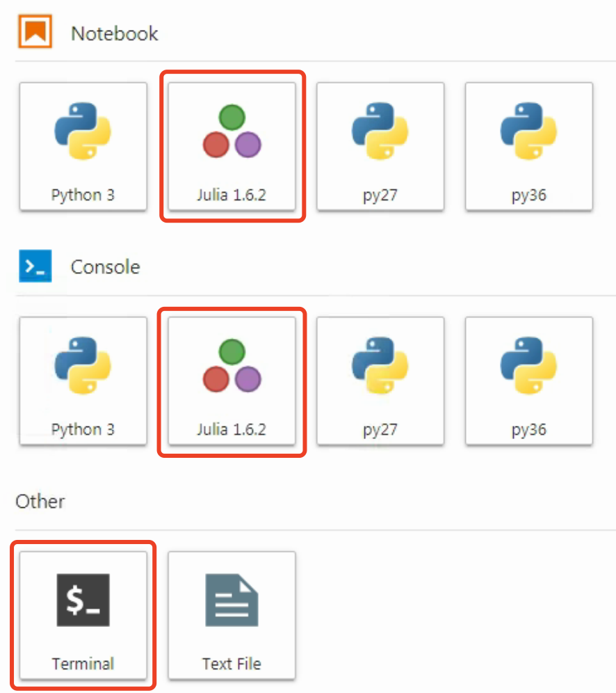Launch the Julia 1.6.2 console
This screenshot has height=693, width=616.
coord(232,381)
